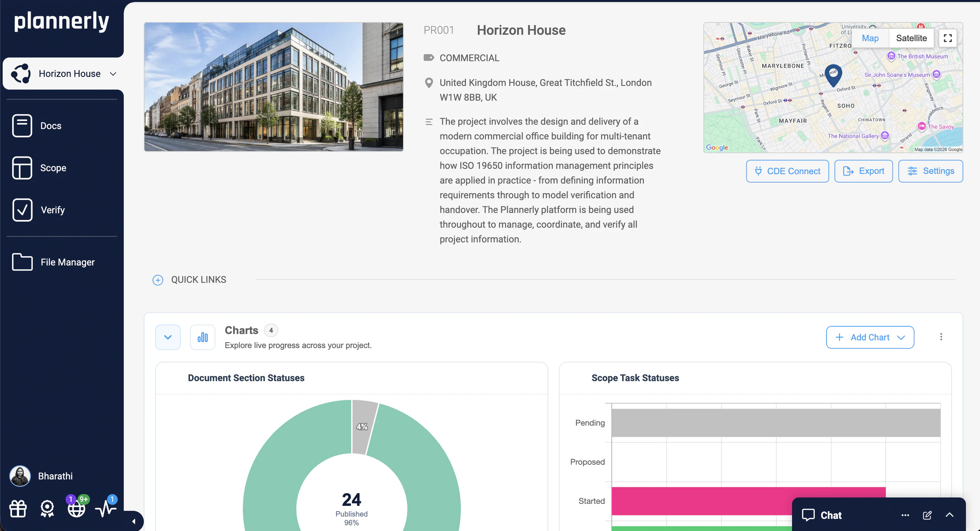Click the location pin icon beside the address
The image size is (980, 531).
pyautogui.click(x=429, y=83)
